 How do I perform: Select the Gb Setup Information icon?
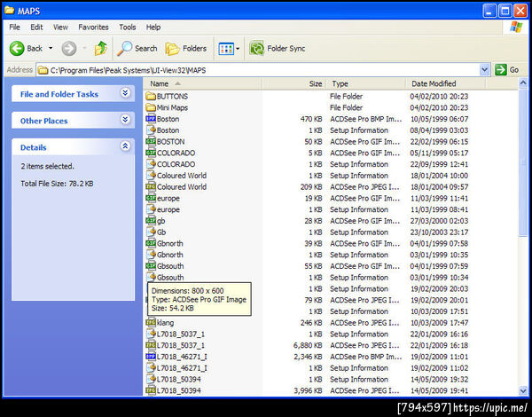tap(151, 232)
